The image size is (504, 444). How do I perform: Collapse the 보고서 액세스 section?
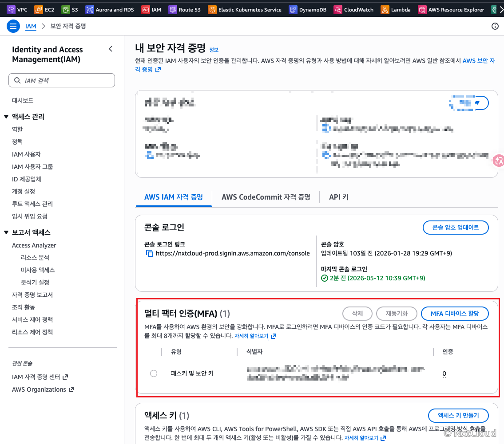pos(6,232)
